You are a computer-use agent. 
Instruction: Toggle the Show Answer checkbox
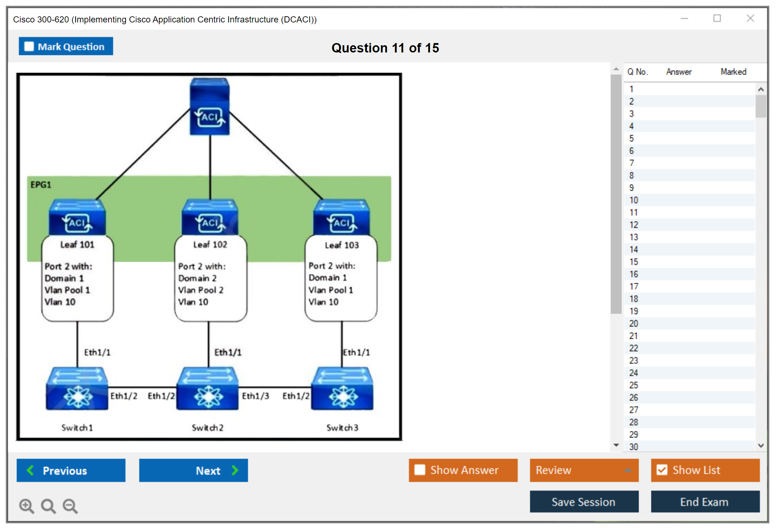pyautogui.click(x=420, y=470)
